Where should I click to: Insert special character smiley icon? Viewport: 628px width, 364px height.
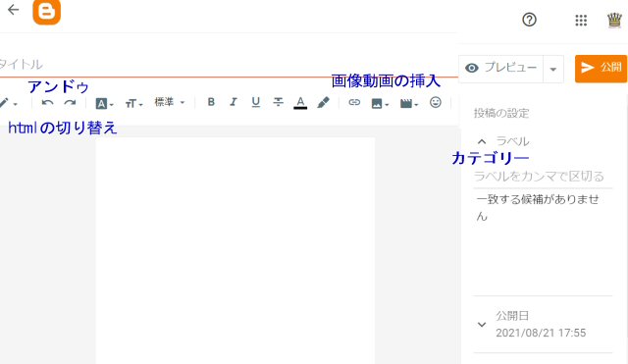click(436, 102)
